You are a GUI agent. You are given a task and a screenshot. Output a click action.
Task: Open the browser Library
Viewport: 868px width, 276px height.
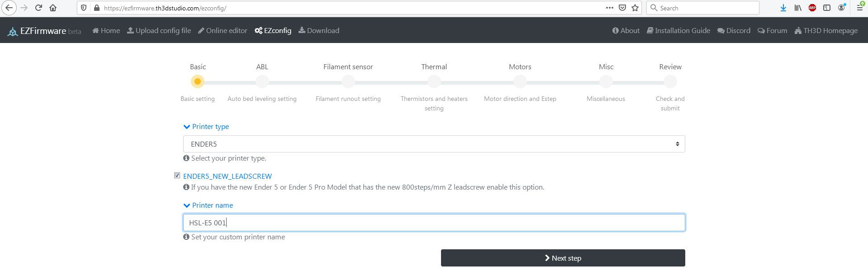click(x=798, y=8)
